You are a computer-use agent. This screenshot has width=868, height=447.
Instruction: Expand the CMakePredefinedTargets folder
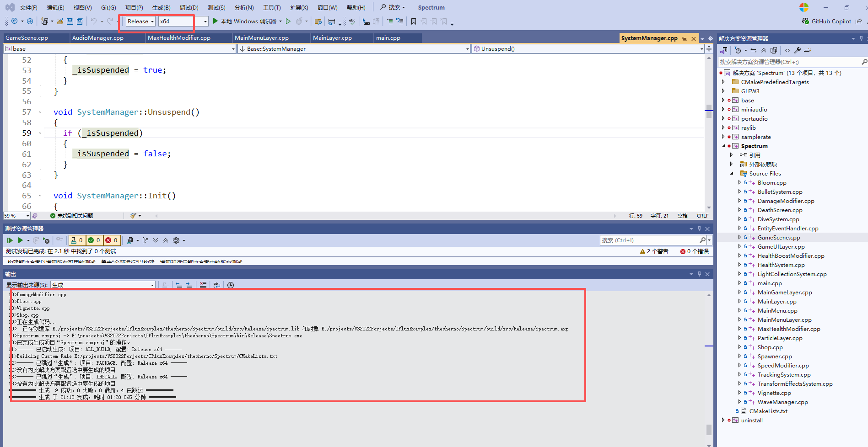(x=723, y=82)
